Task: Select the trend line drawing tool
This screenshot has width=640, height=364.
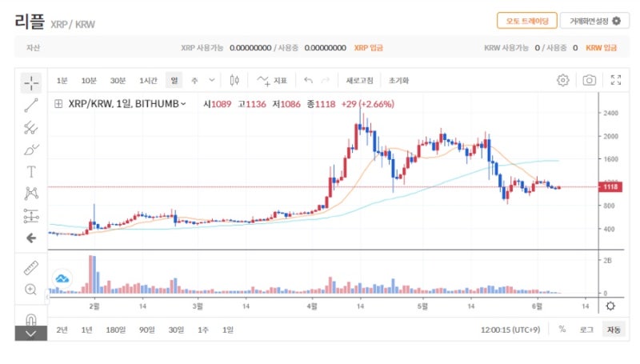Action: (x=31, y=106)
